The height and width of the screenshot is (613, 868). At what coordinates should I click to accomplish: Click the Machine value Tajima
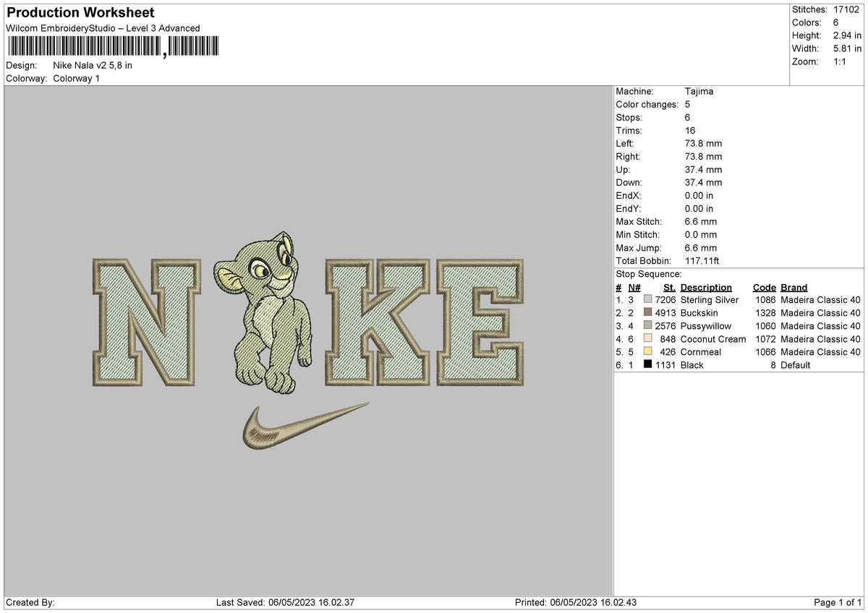699,92
